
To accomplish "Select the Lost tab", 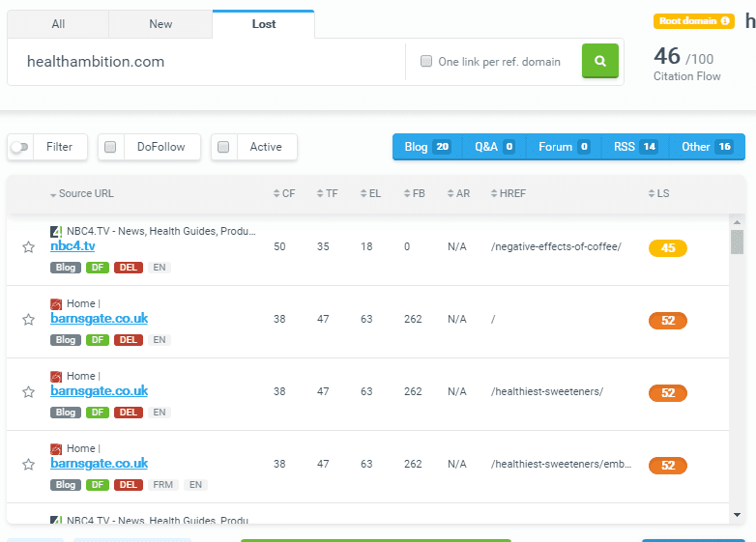I will point(264,24).
